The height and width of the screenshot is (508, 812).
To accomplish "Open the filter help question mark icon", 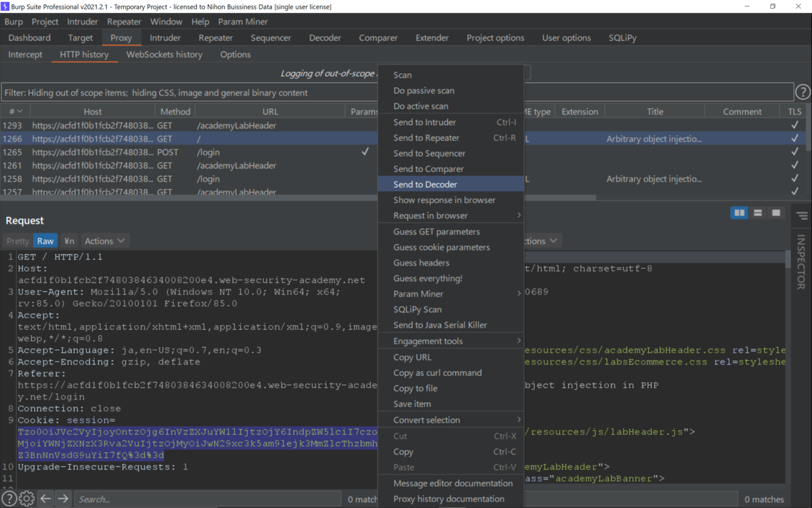I will point(803,92).
